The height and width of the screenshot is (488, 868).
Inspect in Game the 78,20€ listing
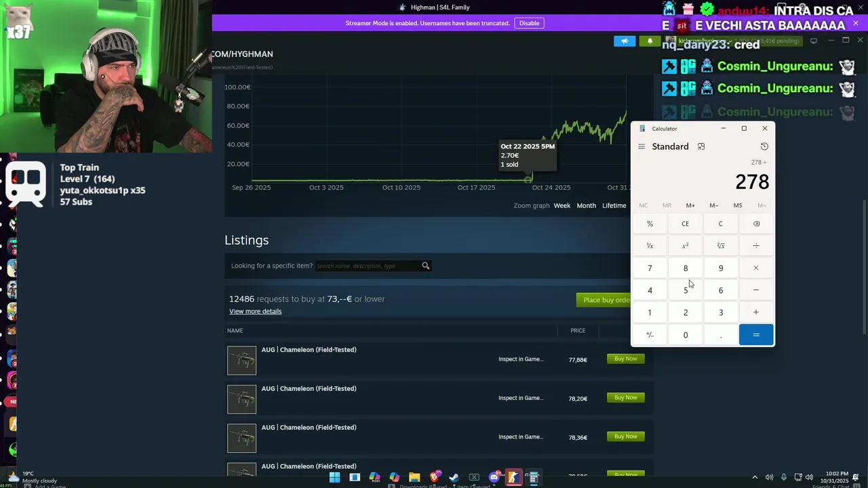click(521, 398)
